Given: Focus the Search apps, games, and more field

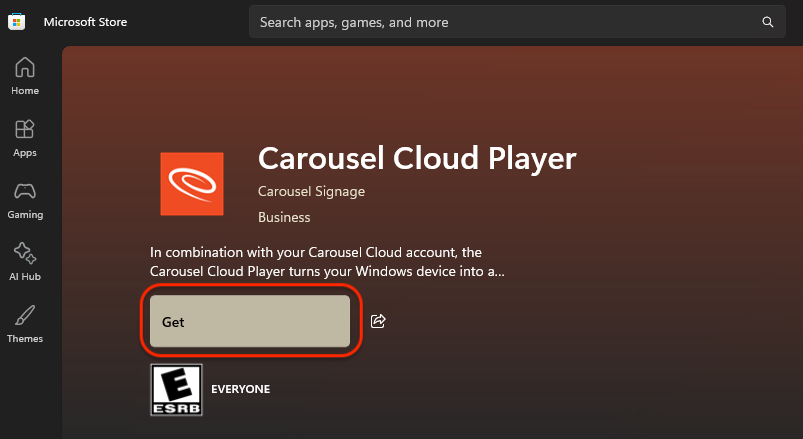Looking at the screenshot, I should pos(517,22).
